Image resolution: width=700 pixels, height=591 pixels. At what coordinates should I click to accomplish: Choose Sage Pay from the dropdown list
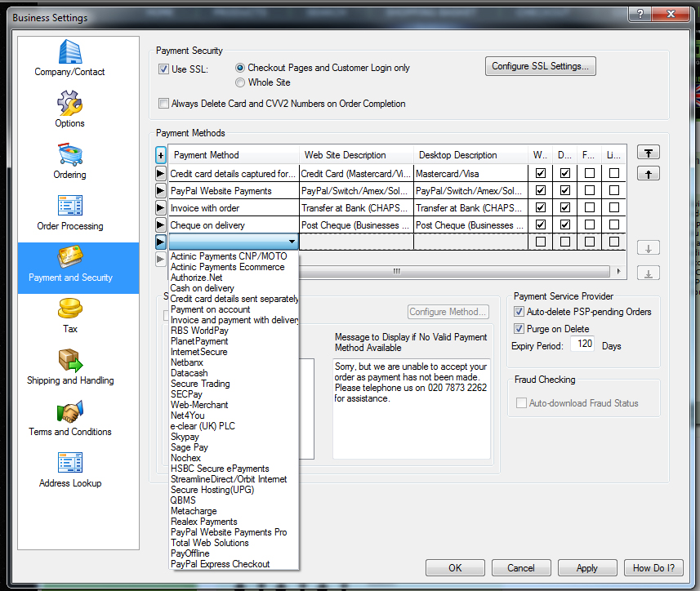(x=189, y=447)
